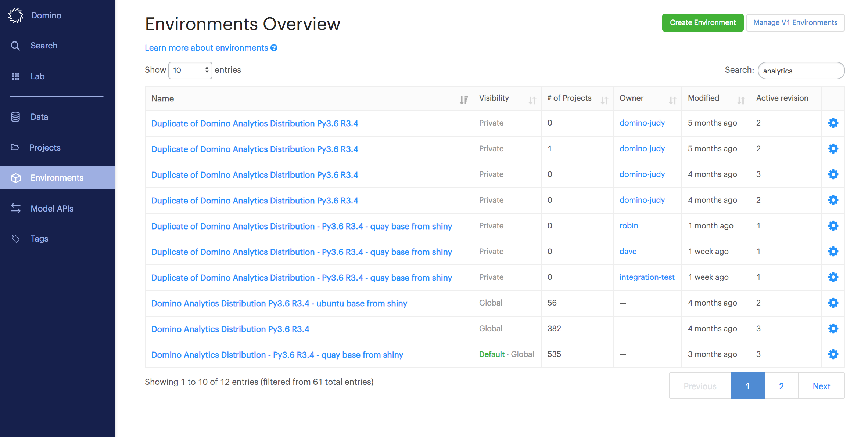This screenshot has width=868, height=437.
Task: Open domino-judy owner link in row with 1 project
Action: pyautogui.click(x=642, y=149)
